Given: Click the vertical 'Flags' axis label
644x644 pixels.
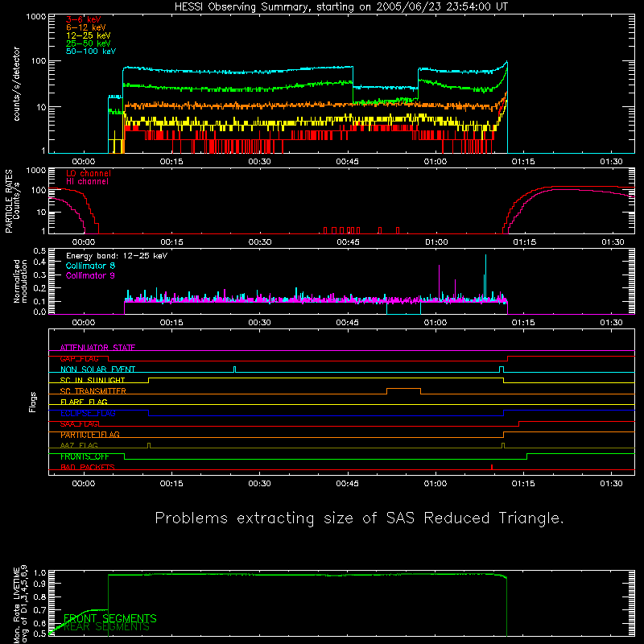Looking at the screenshot, I should (x=33, y=402).
